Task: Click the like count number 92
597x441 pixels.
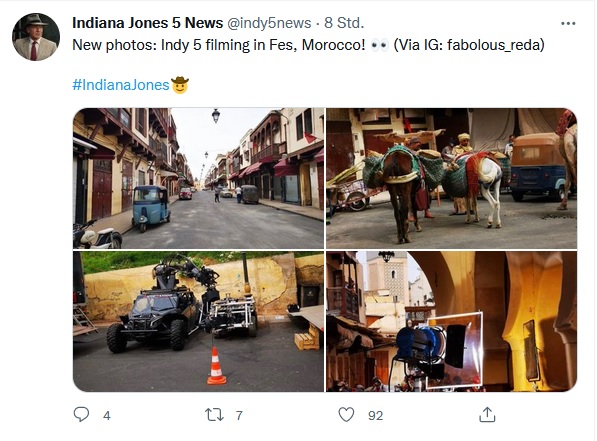Action: 375,415
